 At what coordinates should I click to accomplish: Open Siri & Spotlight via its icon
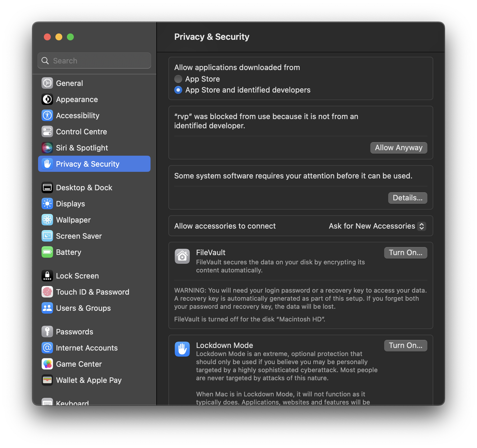(x=47, y=148)
